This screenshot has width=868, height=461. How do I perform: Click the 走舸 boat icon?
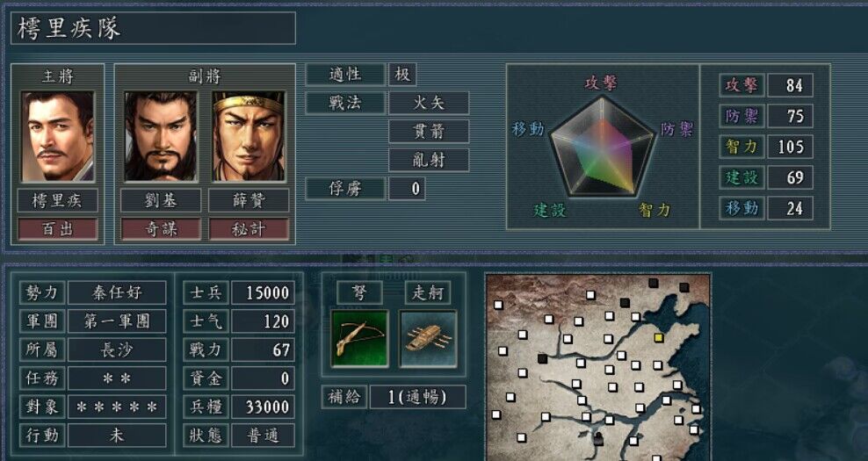428,339
